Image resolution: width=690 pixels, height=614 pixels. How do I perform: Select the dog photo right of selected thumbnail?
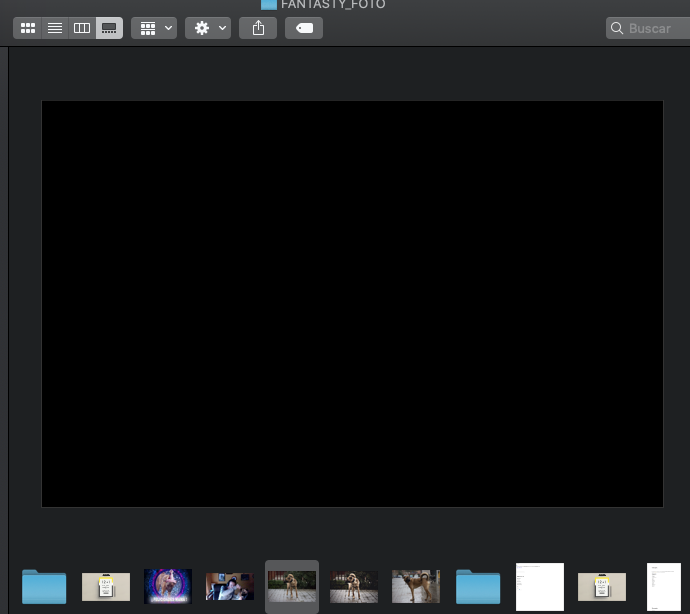pyautogui.click(x=354, y=586)
